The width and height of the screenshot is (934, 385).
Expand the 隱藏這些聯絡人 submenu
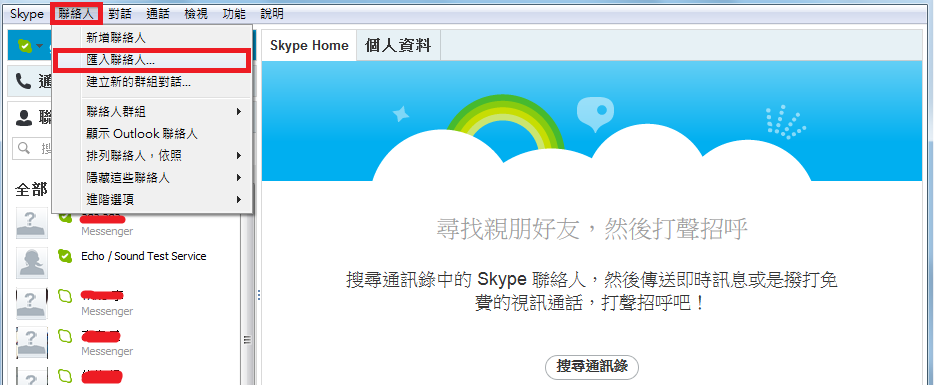tap(153, 178)
